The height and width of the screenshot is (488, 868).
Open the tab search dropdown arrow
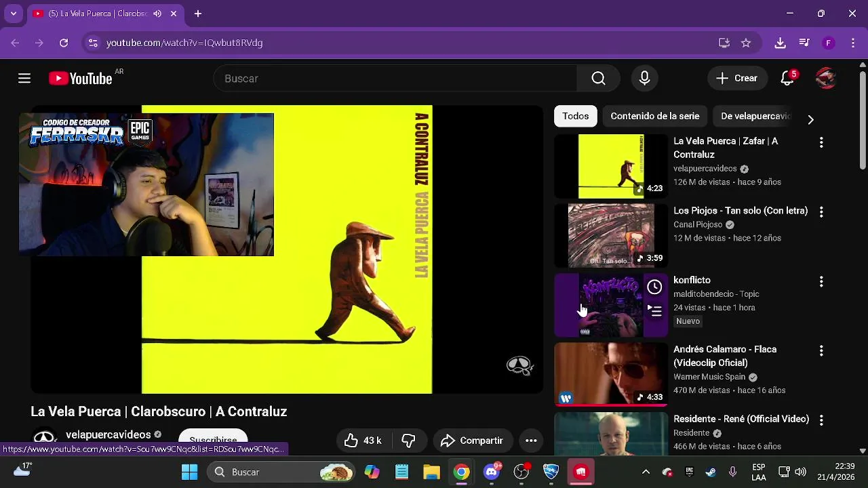(14, 14)
